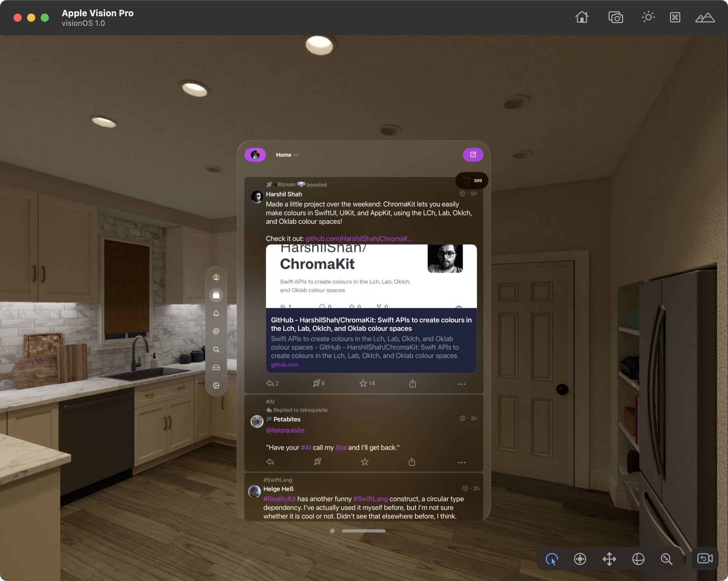This screenshot has height=581, width=728.
Task: Open more options on ChromaKit post
Action: pos(461,384)
